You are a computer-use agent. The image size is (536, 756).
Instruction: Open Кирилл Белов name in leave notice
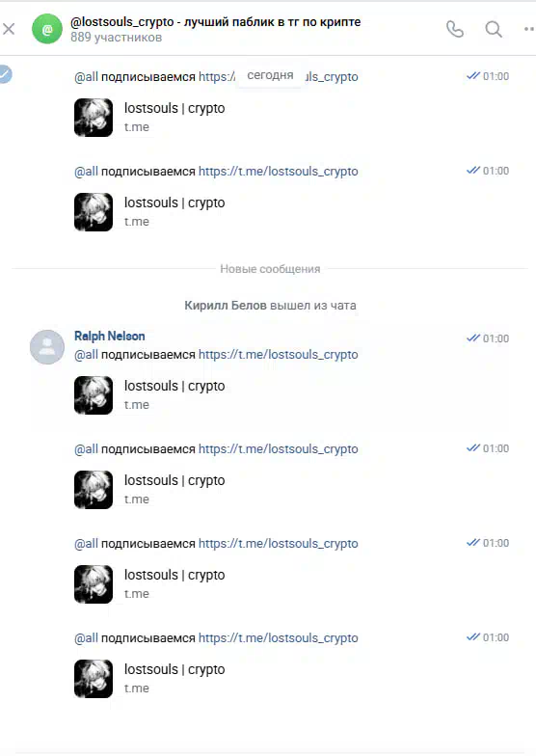[x=226, y=305]
